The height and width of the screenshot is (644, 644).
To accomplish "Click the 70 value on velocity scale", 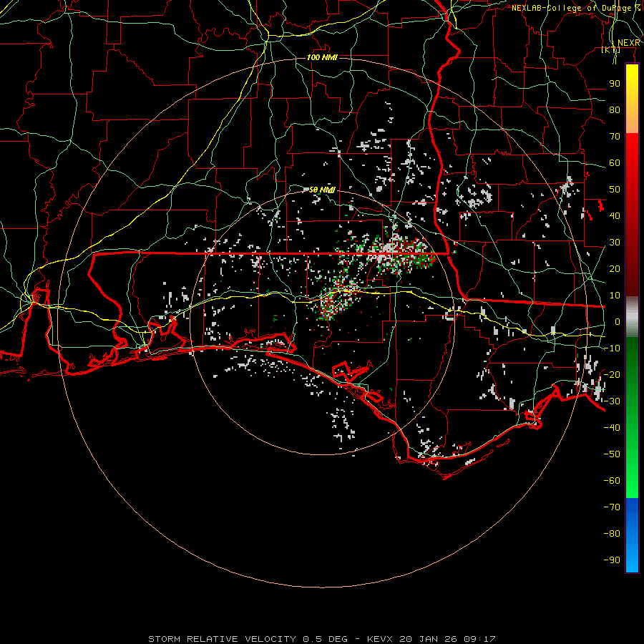I will pyautogui.click(x=615, y=137).
